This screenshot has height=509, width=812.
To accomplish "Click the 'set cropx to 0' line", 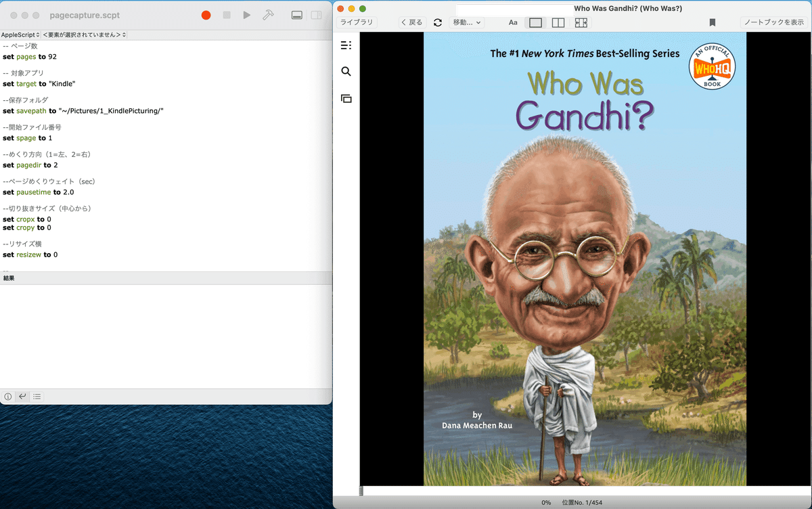I will 27,219.
